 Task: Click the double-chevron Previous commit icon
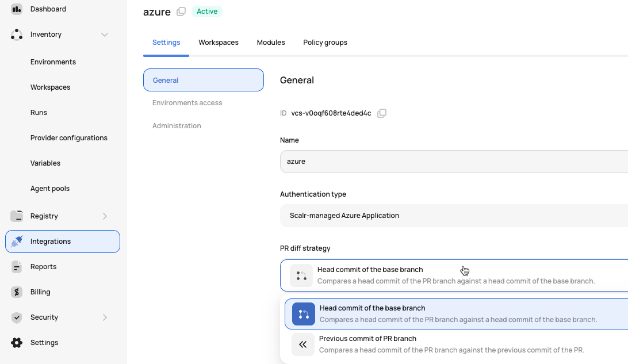click(302, 344)
